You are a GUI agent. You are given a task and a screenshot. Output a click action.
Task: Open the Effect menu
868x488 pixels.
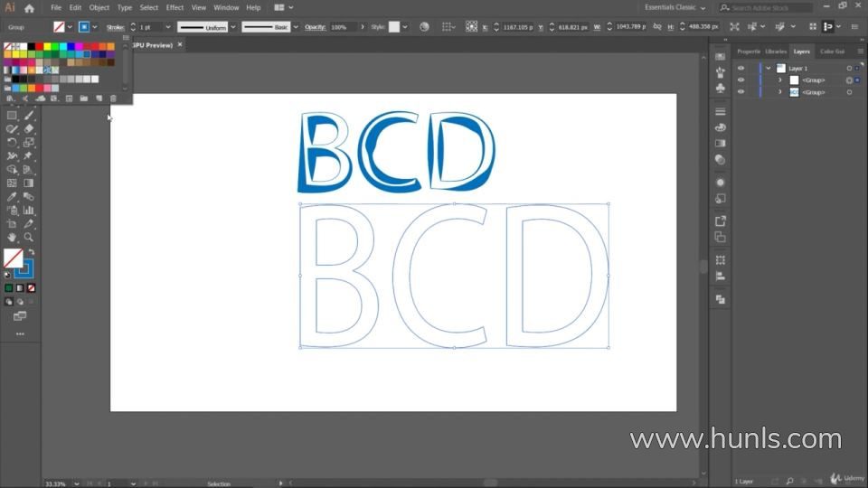(175, 8)
